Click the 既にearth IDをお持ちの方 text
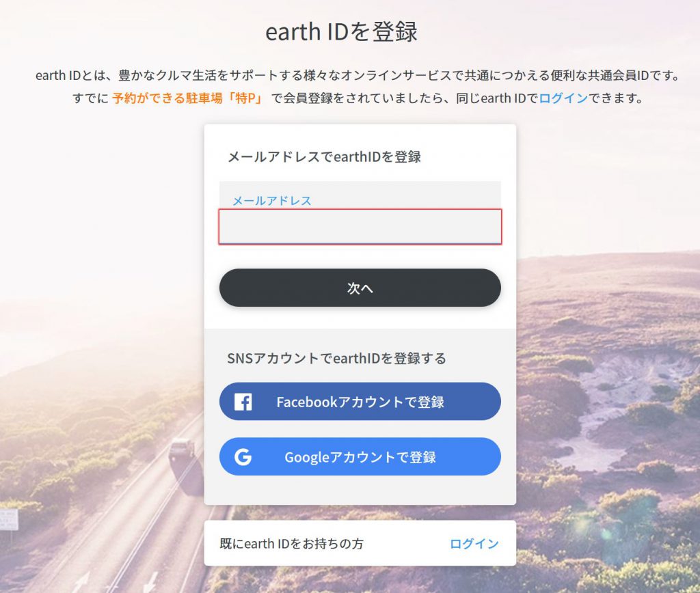Viewport: 700px width, 593px height. pos(291,544)
